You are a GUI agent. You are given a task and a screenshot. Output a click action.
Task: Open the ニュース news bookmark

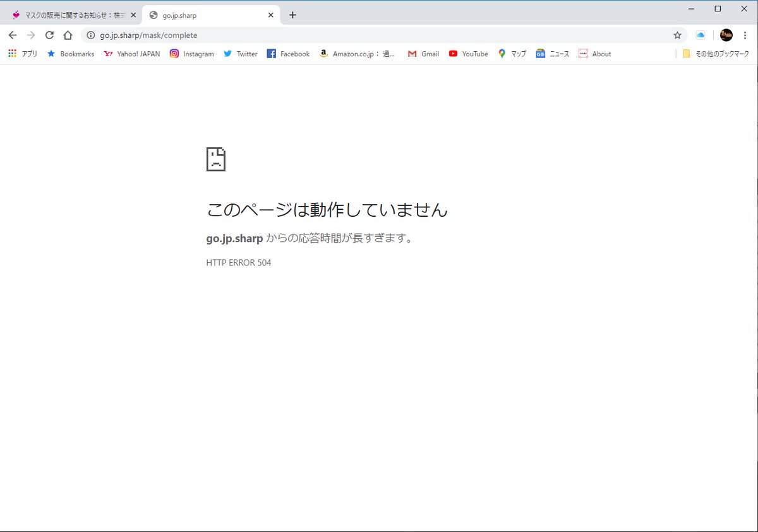(553, 54)
